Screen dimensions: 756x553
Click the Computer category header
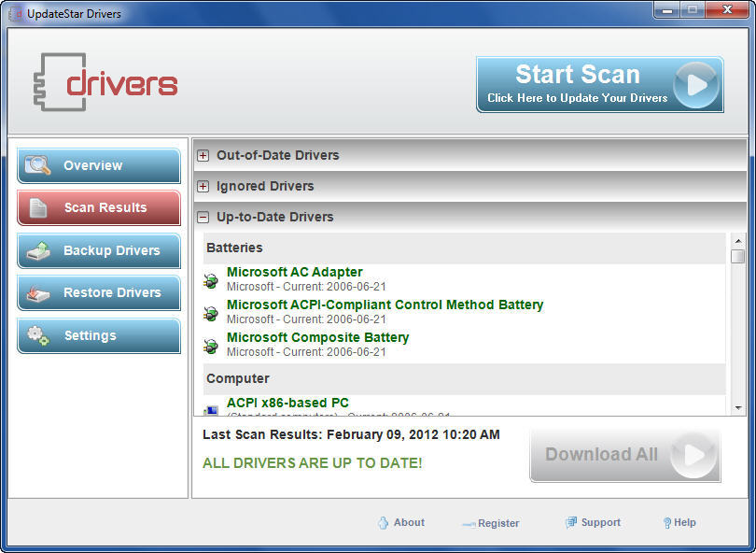[x=464, y=379]
